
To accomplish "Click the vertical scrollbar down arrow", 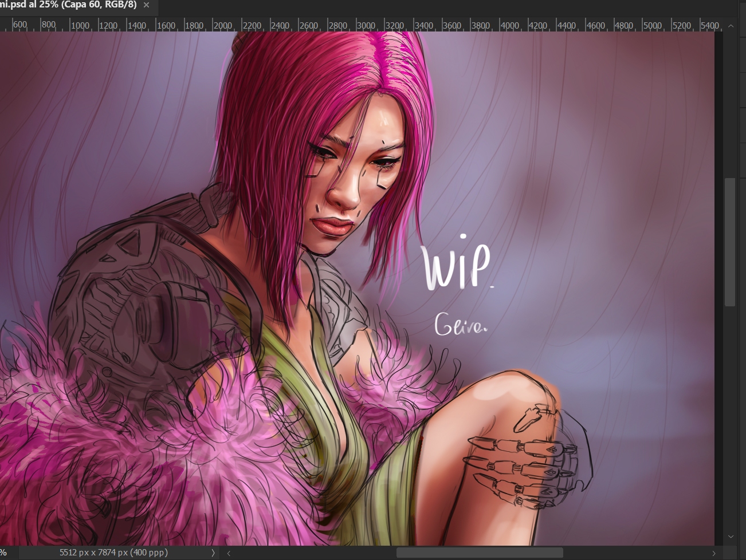I will click(x=730, y=537).
